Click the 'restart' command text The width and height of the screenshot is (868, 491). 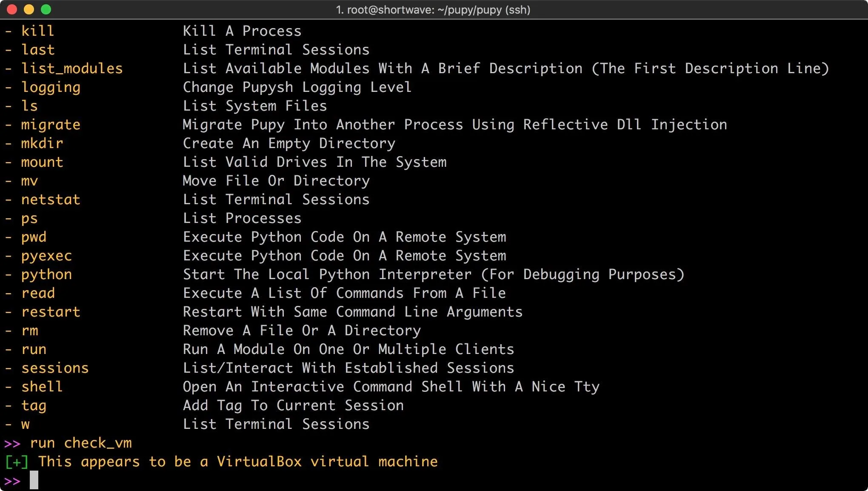[x=51, y=312]
